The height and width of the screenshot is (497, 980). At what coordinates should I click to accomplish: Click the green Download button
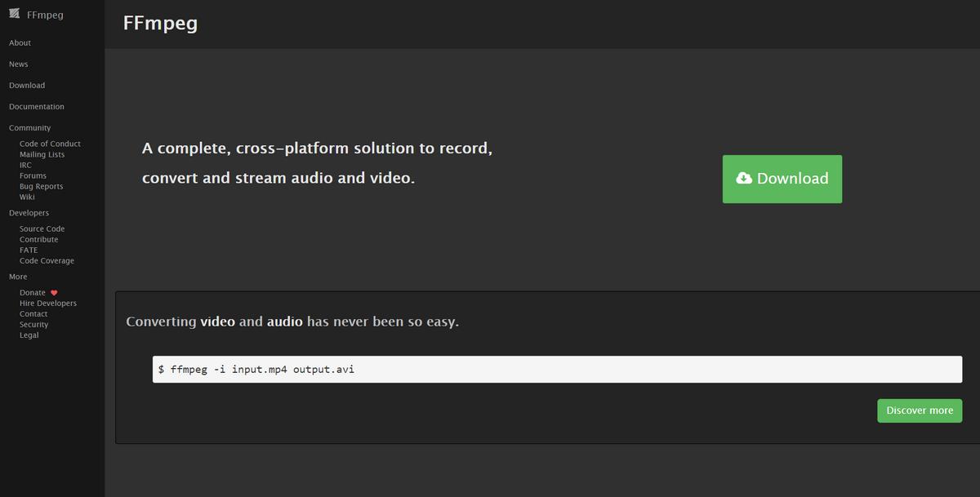pos(782,179)
